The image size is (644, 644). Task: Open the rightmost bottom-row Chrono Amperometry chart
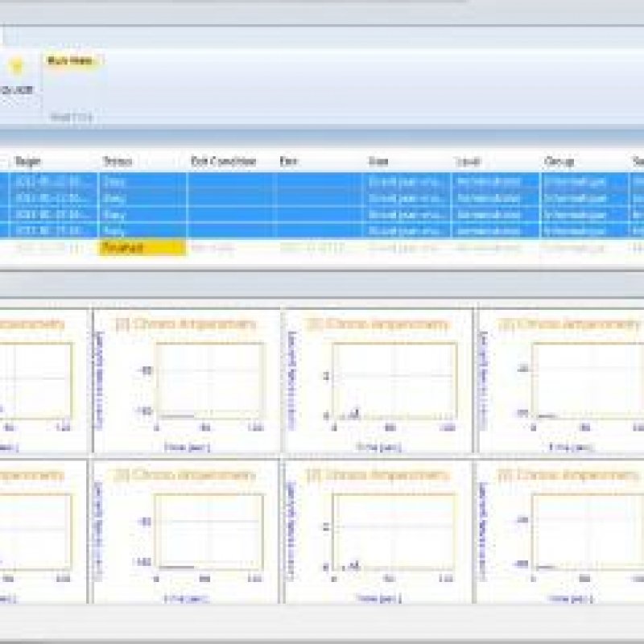pos(561,531)
